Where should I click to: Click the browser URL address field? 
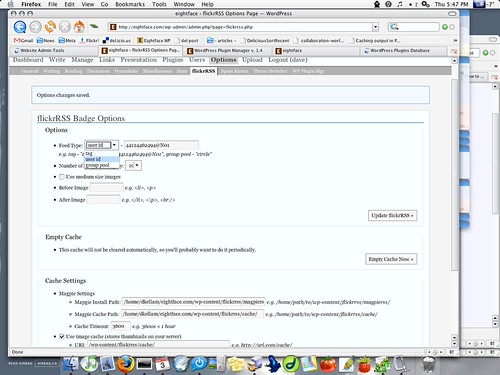[240, 27]
